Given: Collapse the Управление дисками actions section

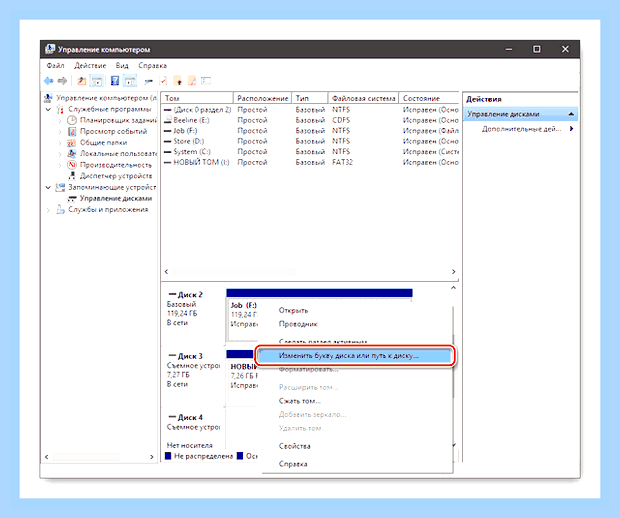Looking at the screenshot, I should coord(571,114).
